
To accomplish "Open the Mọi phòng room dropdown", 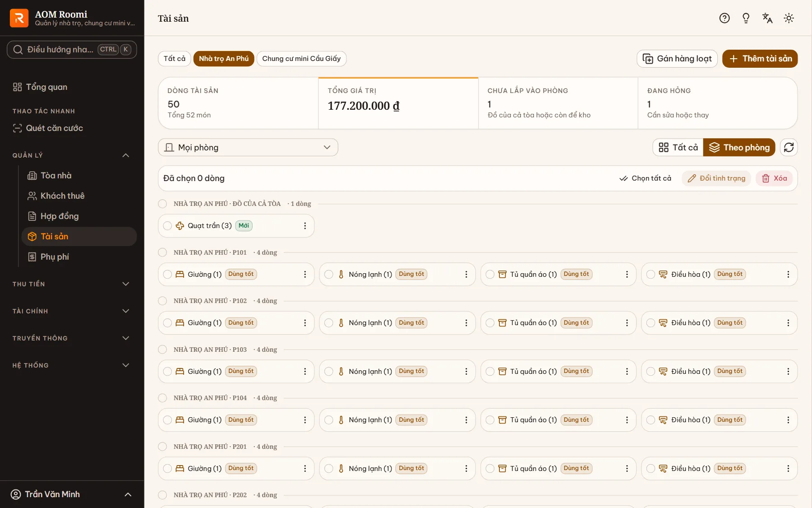I will [248, 147].
